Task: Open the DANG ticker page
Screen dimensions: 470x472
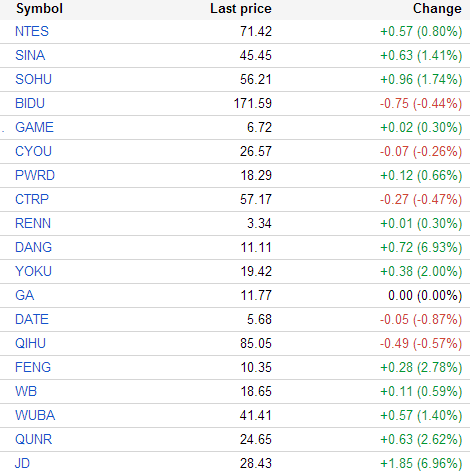Action: coord(33,247)
